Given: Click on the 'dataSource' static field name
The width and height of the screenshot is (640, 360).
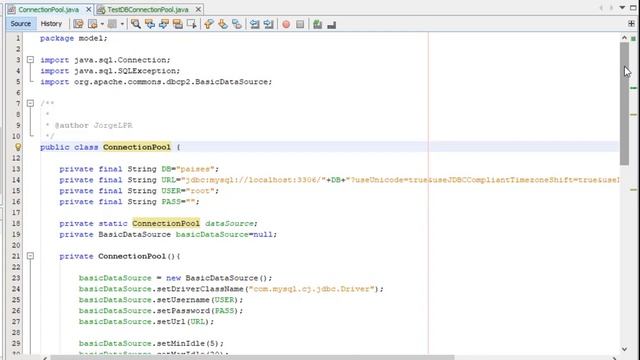Looking at the screenshot, I should (229, 224).
